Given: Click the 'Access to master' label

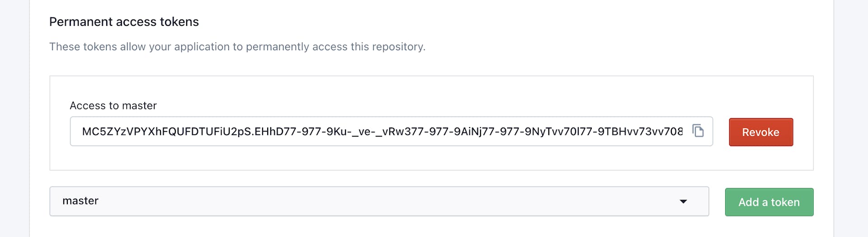Looking at the screenshot, I should point(113,106).
